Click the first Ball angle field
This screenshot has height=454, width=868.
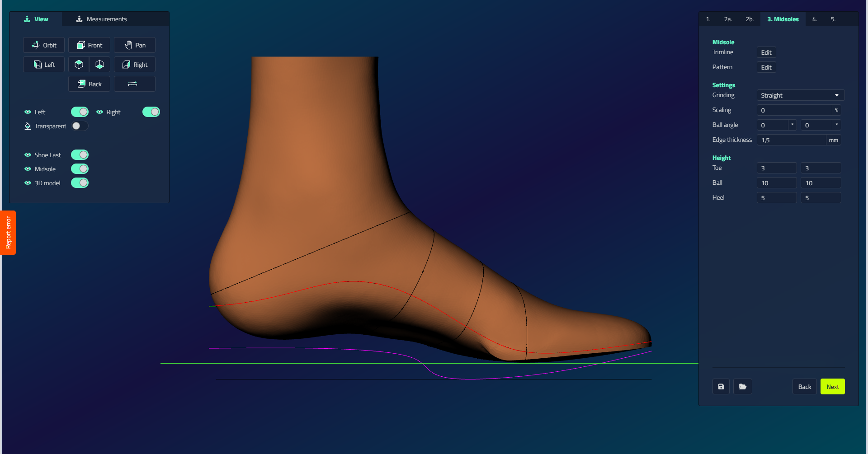tap(772, 125)
